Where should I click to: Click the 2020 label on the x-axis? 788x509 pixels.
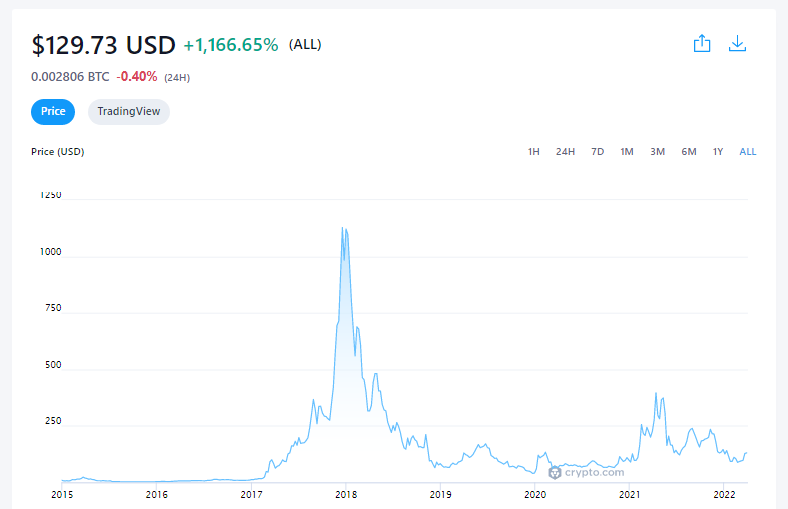point(535,495)
